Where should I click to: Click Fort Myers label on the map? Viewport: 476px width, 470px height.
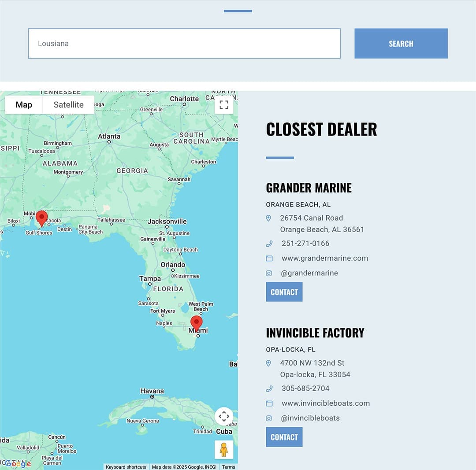162,311
